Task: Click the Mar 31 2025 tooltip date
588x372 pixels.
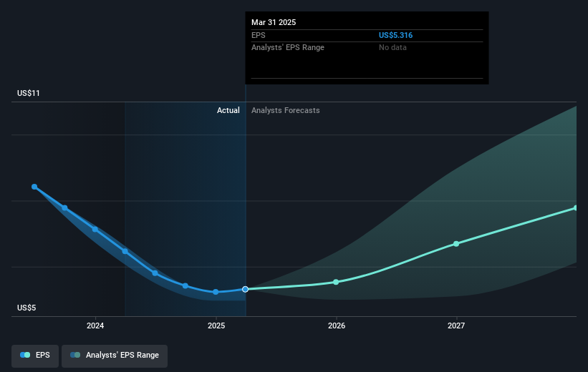Action: tap(274, 22)
